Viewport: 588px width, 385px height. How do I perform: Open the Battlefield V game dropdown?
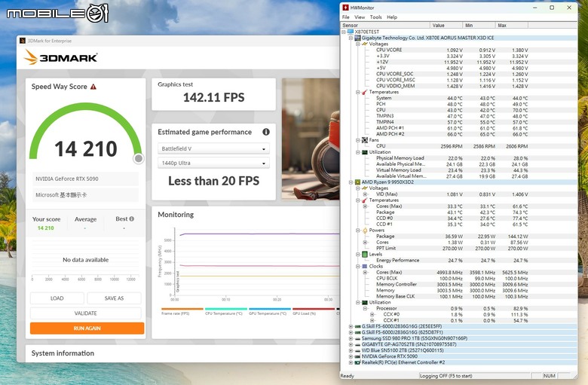point(213,149)
